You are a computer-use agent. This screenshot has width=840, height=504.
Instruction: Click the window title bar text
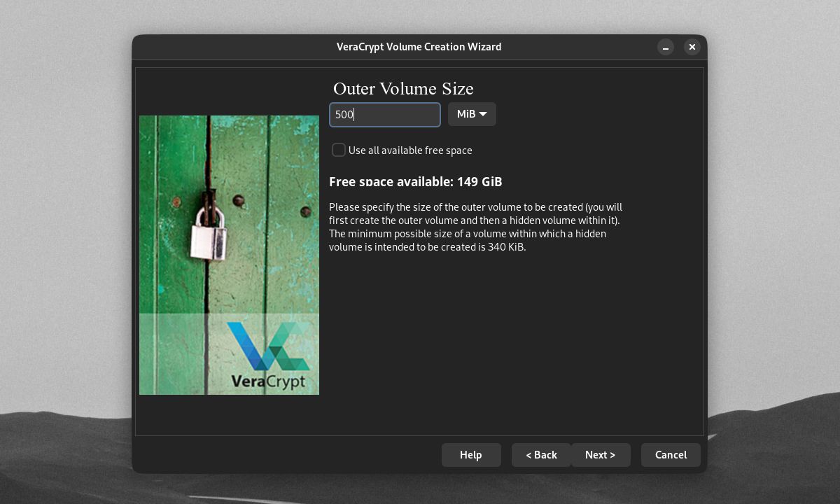tap(419, 47)
